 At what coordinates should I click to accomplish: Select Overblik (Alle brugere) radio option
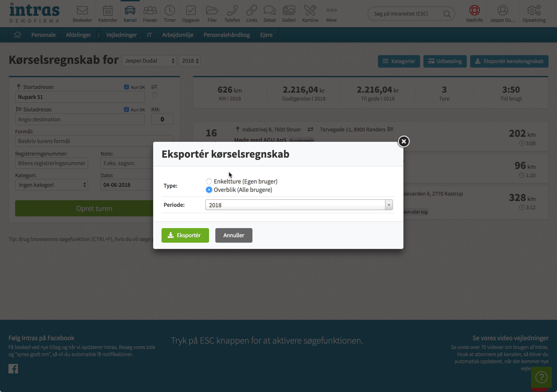coord(209,190)
